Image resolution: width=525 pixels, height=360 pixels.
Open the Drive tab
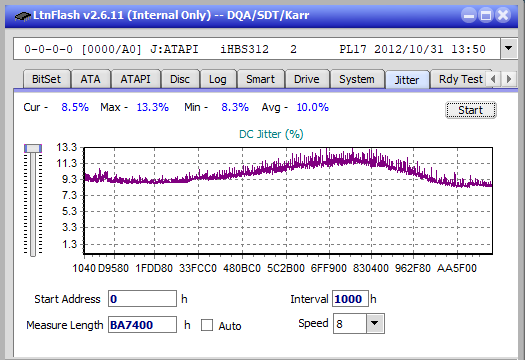(307, 79)
